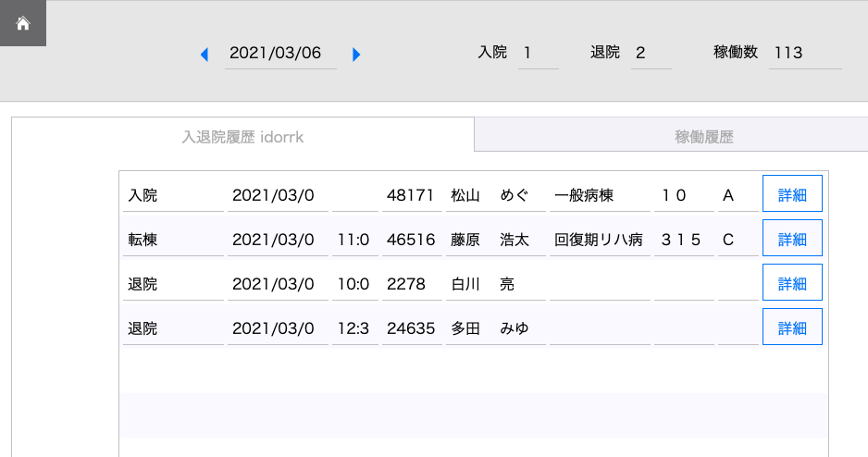Screen dimensions: 868x457
Task: Click room number 315 cell
Action: coord(684,240)
